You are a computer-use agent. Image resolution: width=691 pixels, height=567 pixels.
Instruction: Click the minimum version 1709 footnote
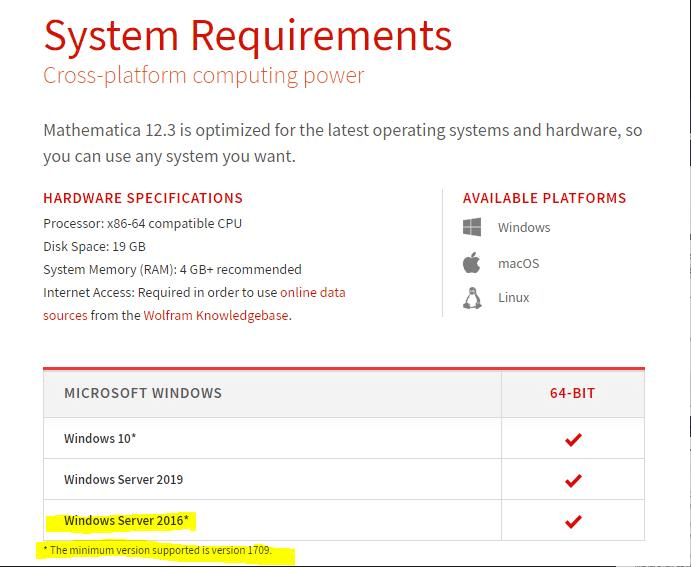158,550
